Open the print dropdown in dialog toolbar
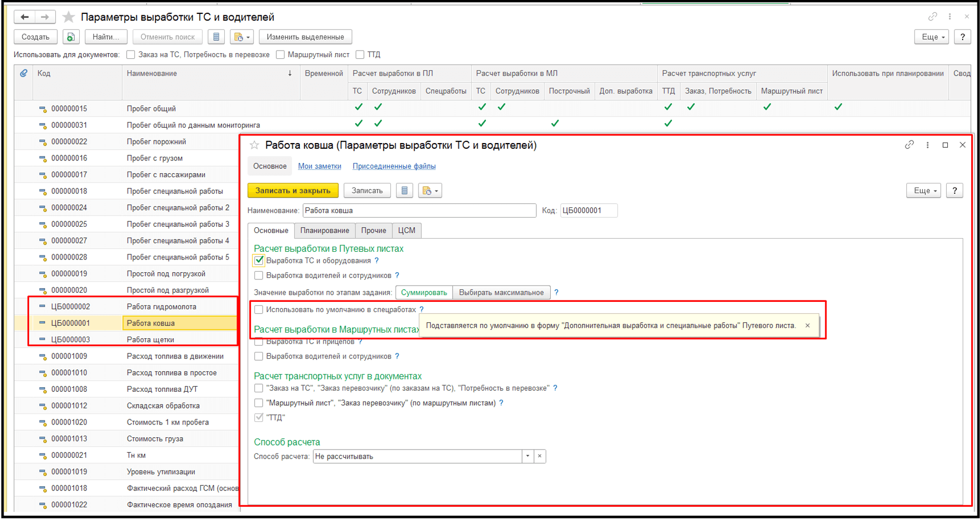The width and height of the screenshot is (980, 519). click(x=430, y=191)
